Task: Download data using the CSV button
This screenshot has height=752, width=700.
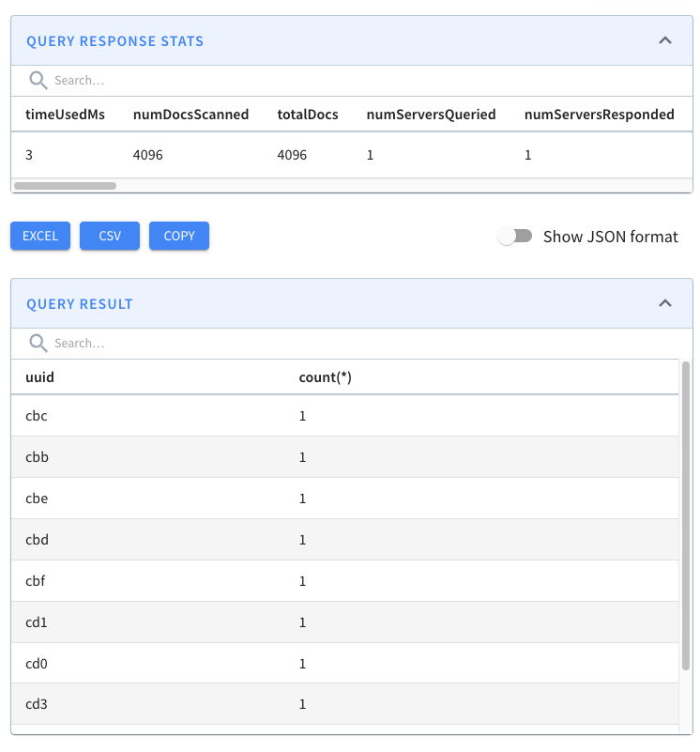Action: (109, 236)
